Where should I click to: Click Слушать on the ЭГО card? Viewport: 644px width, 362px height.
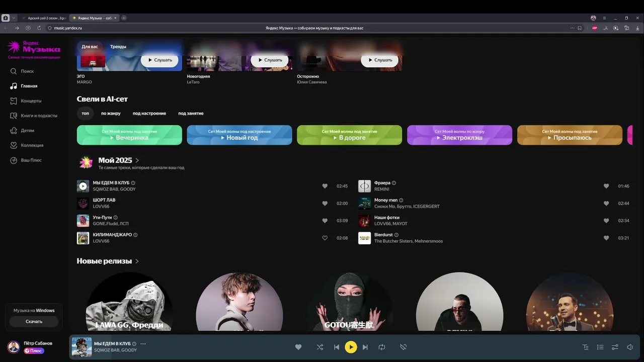[159, 60]
